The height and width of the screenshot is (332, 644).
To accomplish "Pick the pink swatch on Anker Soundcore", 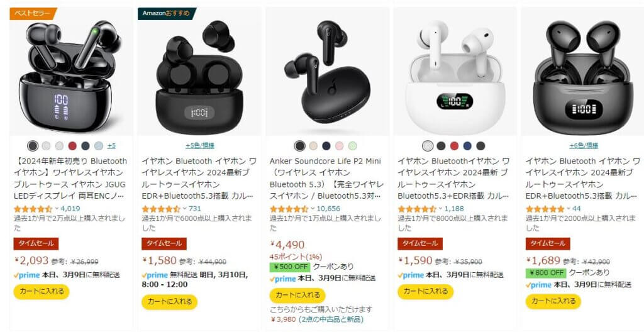I will (339, 145).
